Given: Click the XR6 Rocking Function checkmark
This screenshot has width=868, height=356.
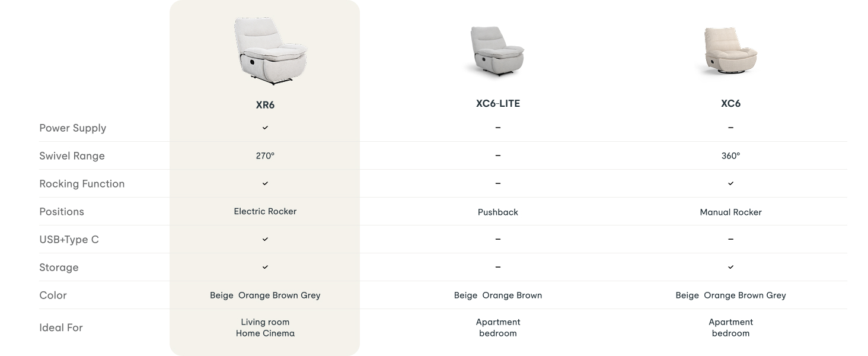Looking at the screenshot, I should 265,183.
